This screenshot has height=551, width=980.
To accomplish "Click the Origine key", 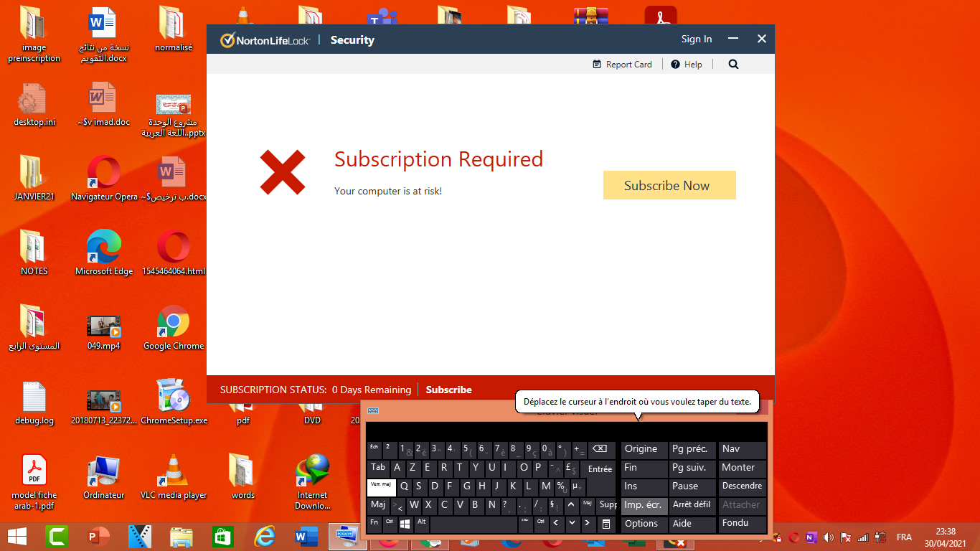I will 644,450.
